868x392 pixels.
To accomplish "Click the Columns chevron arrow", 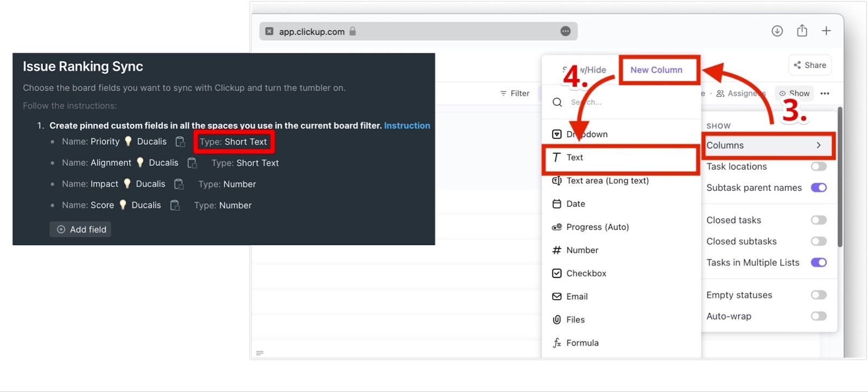I will (x=819, y=145).
